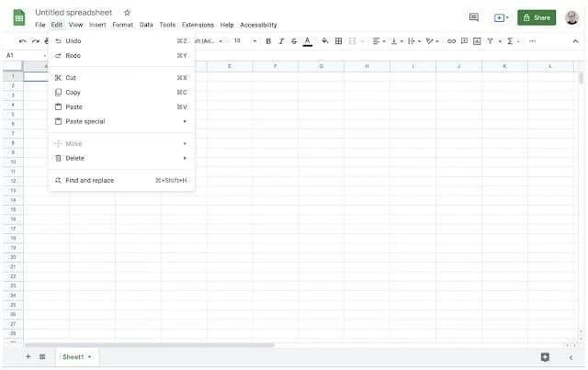Toggle strikethrough formatting in toolbar
588x370 pixels.
(x=294, y=41)
